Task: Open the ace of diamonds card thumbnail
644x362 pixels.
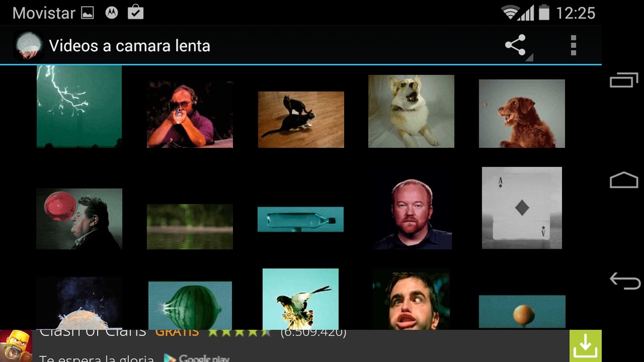Action: click(522, 208)
